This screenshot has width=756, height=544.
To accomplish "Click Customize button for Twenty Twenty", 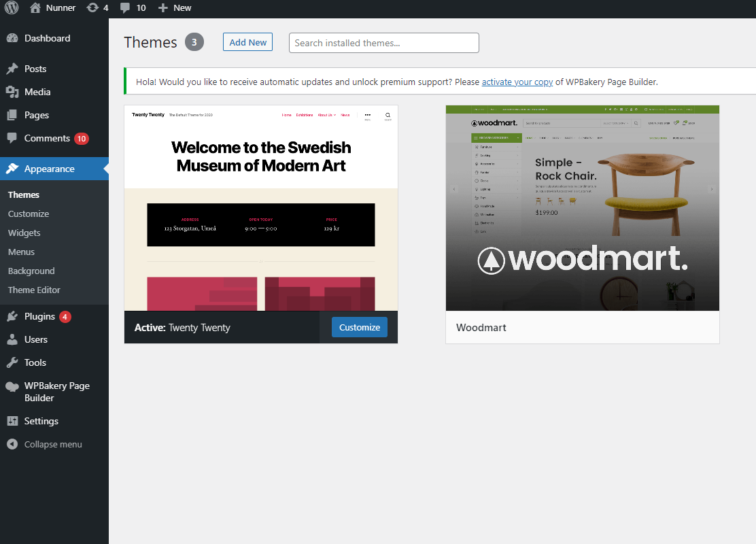I will pos(360,327).
